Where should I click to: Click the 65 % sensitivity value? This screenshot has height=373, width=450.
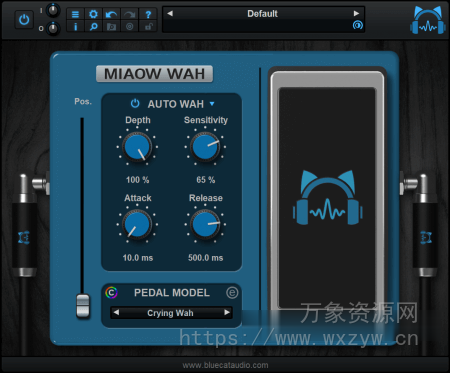[x=206, y=180]
